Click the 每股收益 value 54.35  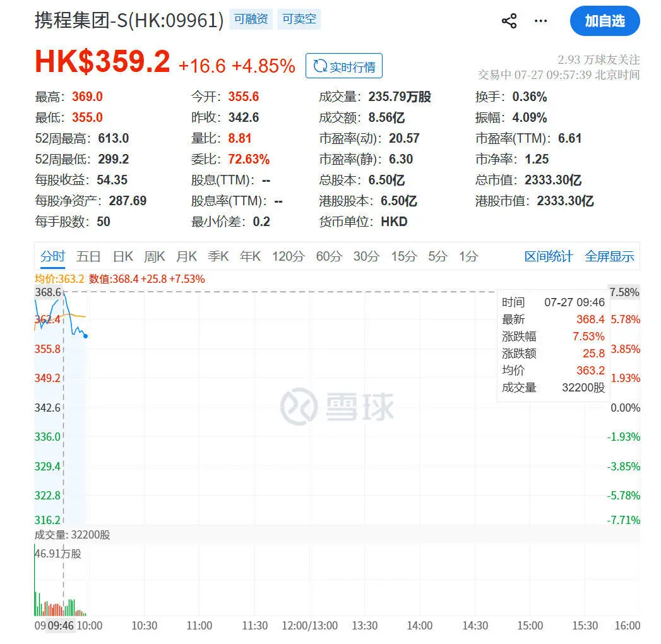point(112,180)
